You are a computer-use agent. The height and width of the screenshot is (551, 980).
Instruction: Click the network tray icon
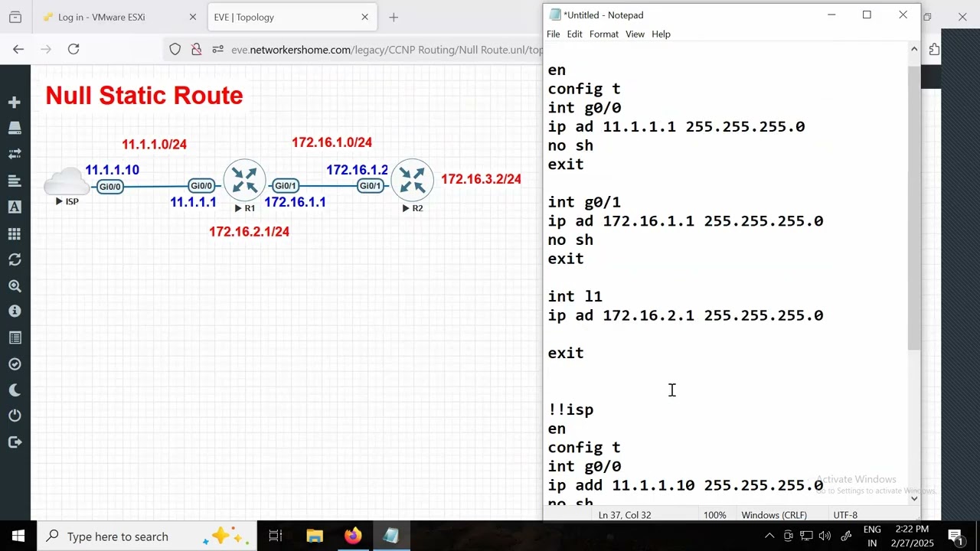tap(806, 536)
